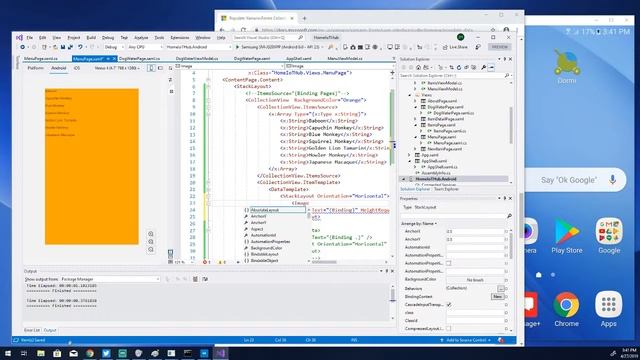Toggle the CompressedLayout checkbox
The width and height of the screenshot is (640, 360).
(x=449, y=329)
